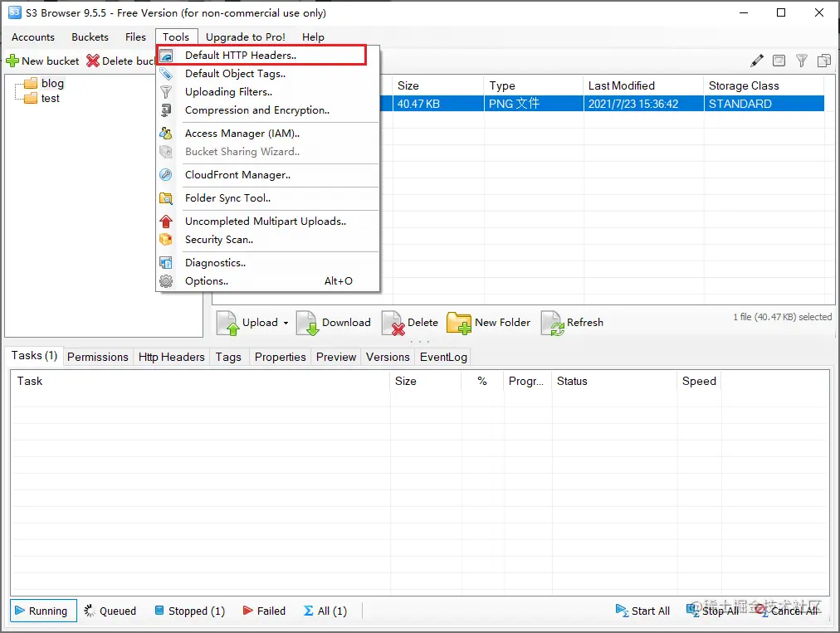The image size is (840, 633).
Task: Show Running tasks filter
Action: [x=43, y=611]
